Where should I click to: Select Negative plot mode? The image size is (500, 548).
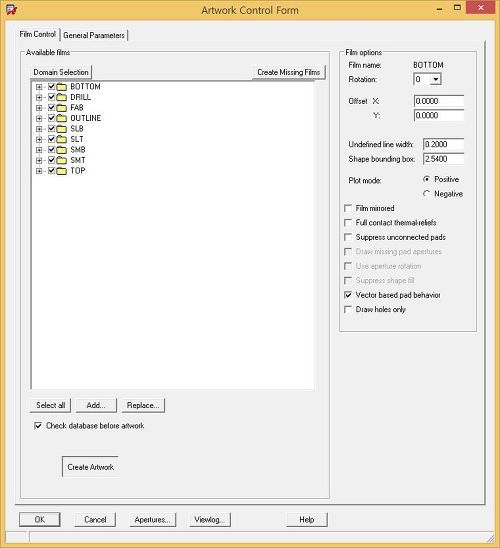[426, 194]
